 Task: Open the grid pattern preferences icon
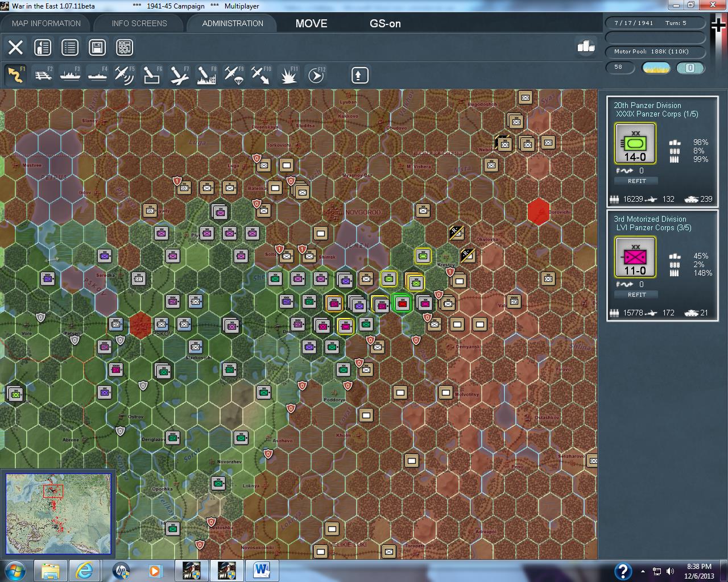pos(125,47)
